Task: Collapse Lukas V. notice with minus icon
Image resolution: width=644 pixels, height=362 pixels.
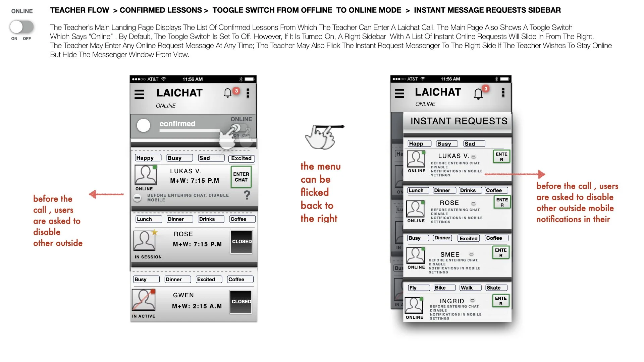Action: [x=137, y=198]
